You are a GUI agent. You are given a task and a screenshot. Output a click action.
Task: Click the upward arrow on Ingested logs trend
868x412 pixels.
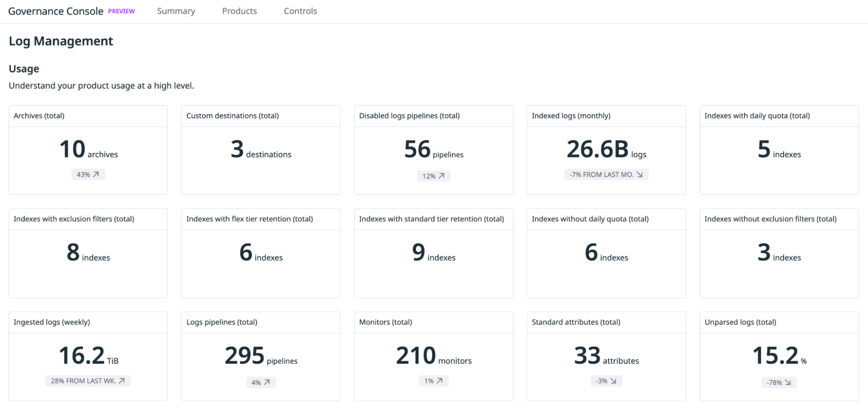[122, 381]
